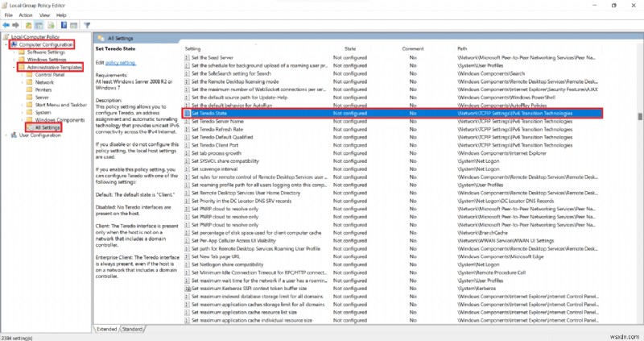The width and height of the screenshot is (644, 341).
Task: Select the Set Teredo Default Qualified row
Action: coord(392,137)
